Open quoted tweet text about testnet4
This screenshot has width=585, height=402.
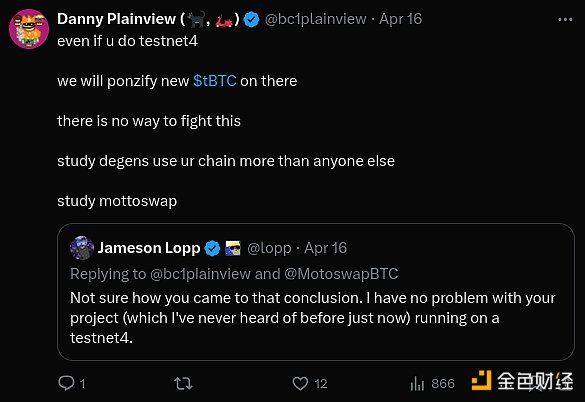pos(313,318)
